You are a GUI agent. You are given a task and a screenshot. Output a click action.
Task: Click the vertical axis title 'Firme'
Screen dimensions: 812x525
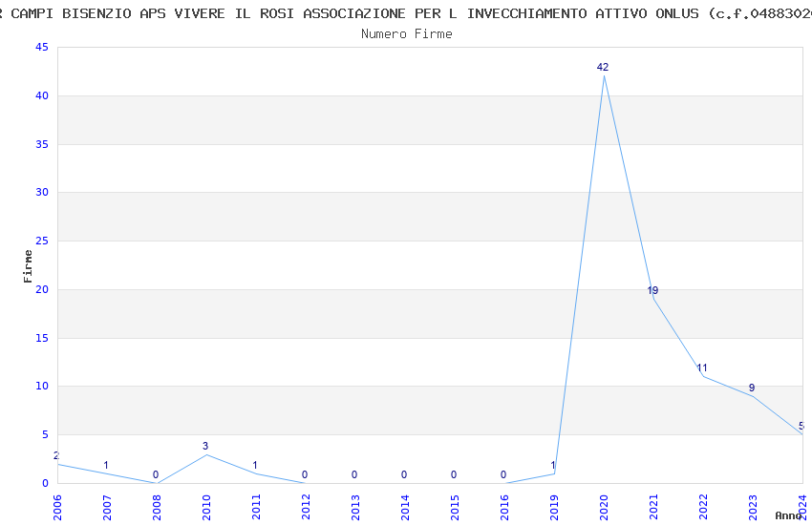(28, 266)
